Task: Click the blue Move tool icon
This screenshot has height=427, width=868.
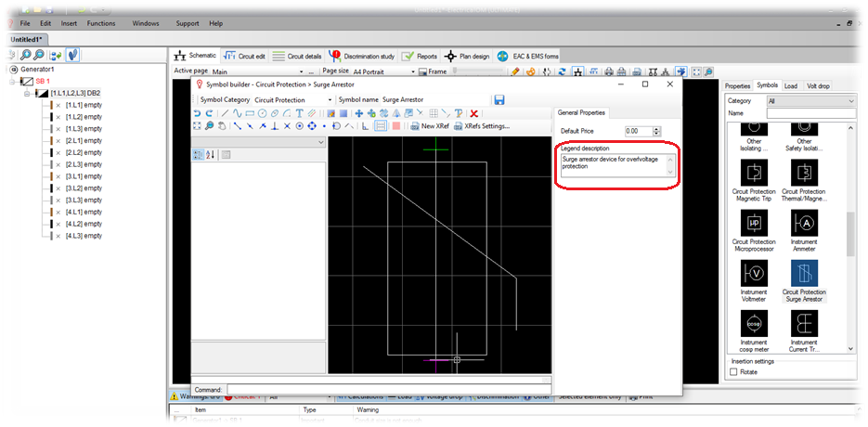Action: pos(358,113)
